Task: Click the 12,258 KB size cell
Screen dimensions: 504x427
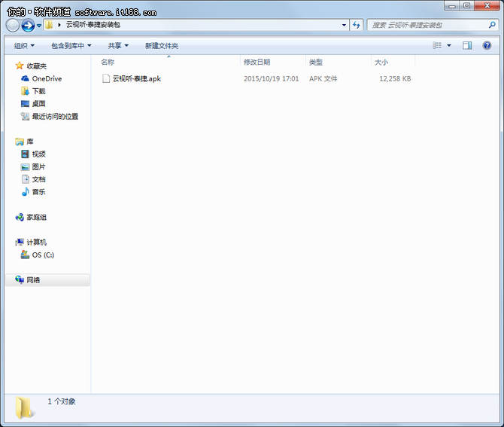Action: click(x=395, y=78)
